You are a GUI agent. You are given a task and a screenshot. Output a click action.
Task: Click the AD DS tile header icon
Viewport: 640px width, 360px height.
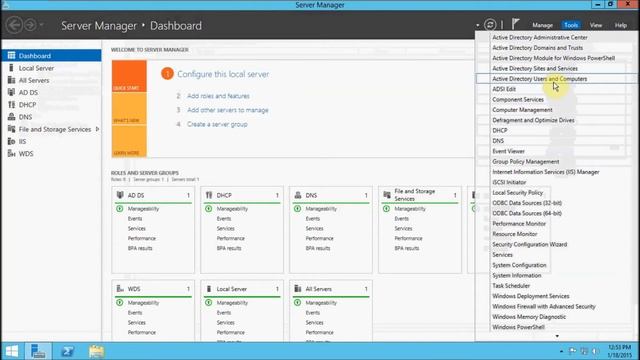click(x=120, y=195)
